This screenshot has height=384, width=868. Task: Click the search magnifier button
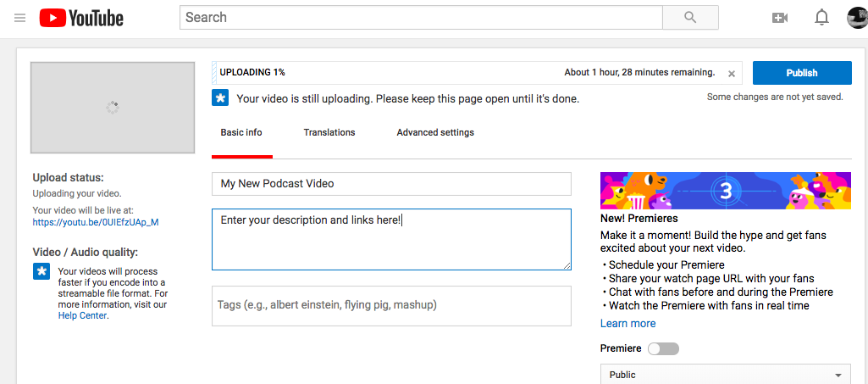click(689, 18)
